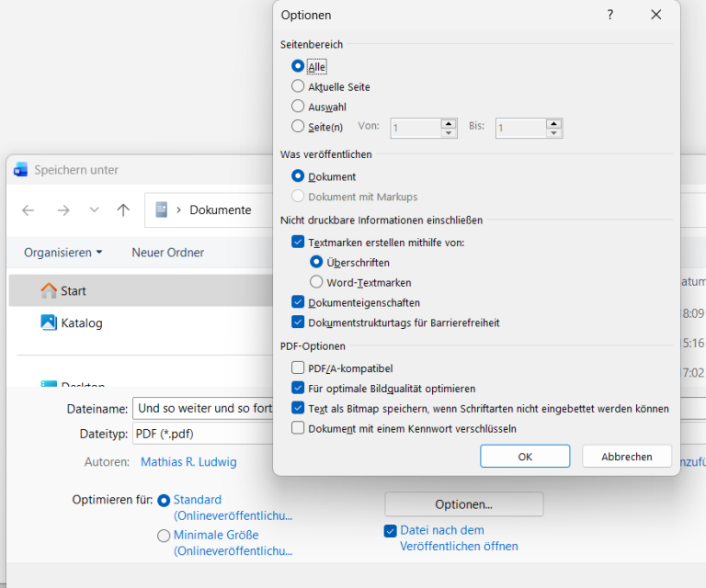Expand the breadcrumb chevron before Dokumente
The height and width of the screenshot is (588, 706).
point(178,210)
